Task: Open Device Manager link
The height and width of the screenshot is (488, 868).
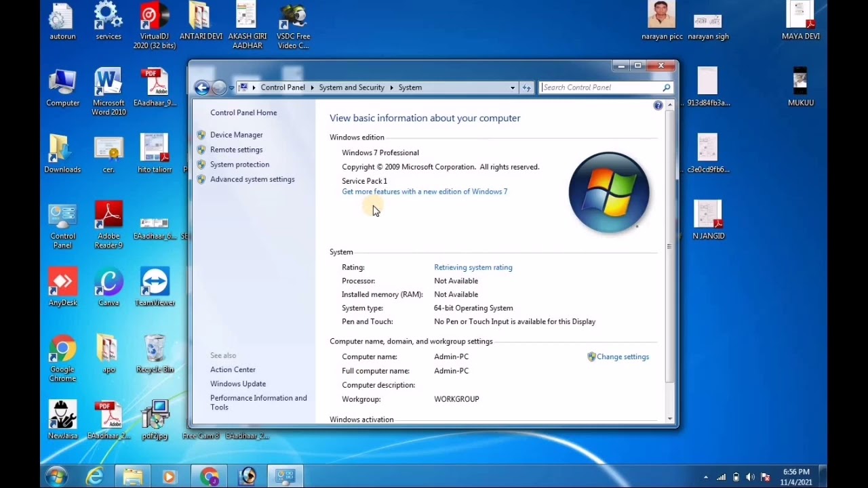Action: tap(236, 135)
